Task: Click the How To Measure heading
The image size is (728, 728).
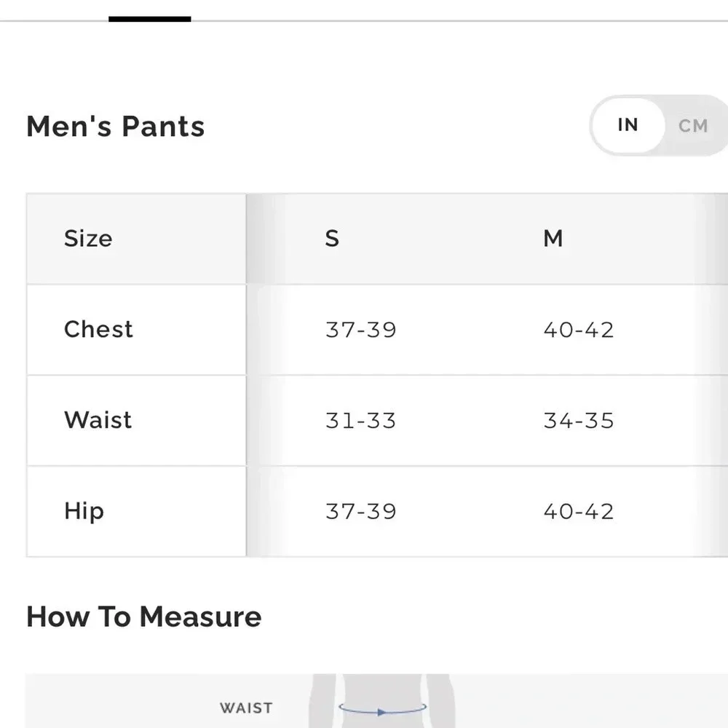Action: point(144,617)
